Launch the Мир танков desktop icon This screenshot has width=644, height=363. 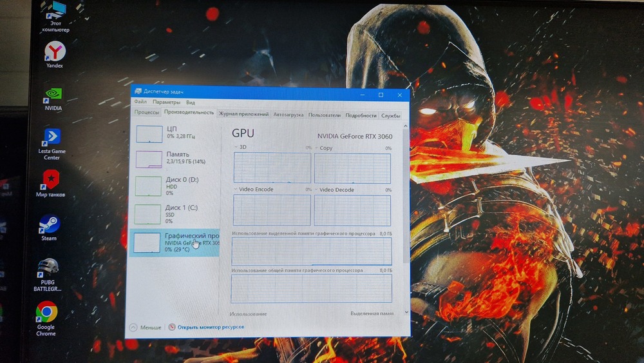(x=50, y=183)
